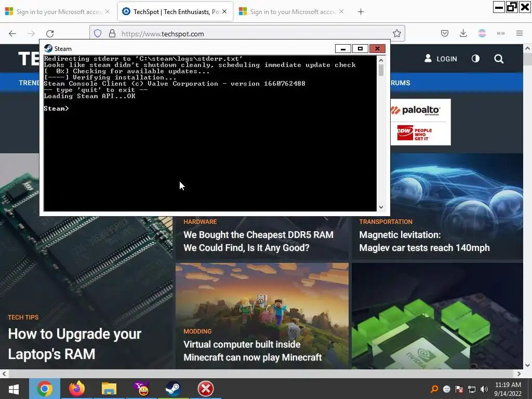This screenshot has height=399, width=532.
Task: Open network status tray icon
Action: coord(471,389)
